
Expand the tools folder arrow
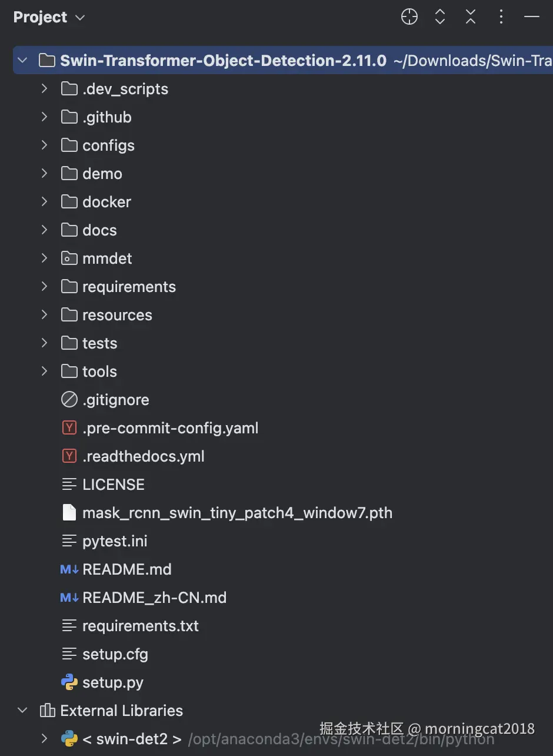(x=44, y=371)
